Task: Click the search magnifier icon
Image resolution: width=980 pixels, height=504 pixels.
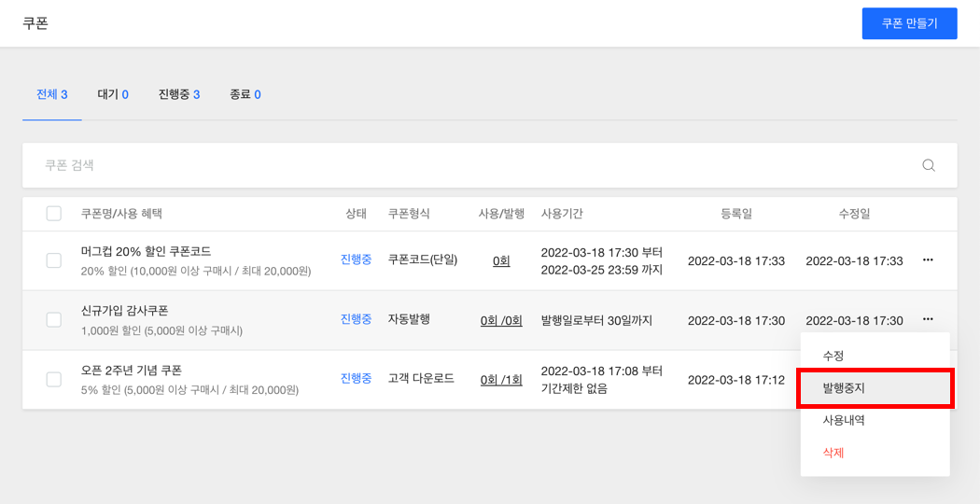Action: click(x=929, y=166)
